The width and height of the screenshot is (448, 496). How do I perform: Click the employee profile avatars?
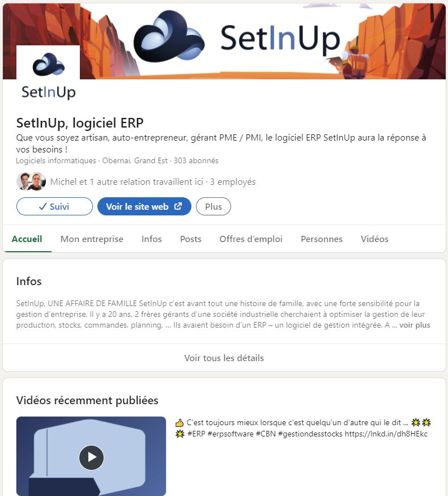coord(31,181)
